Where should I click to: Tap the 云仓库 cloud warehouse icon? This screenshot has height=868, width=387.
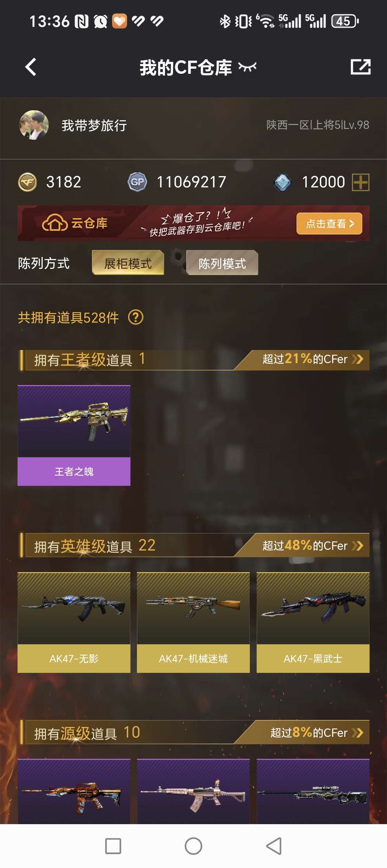[x=55, y=223]
